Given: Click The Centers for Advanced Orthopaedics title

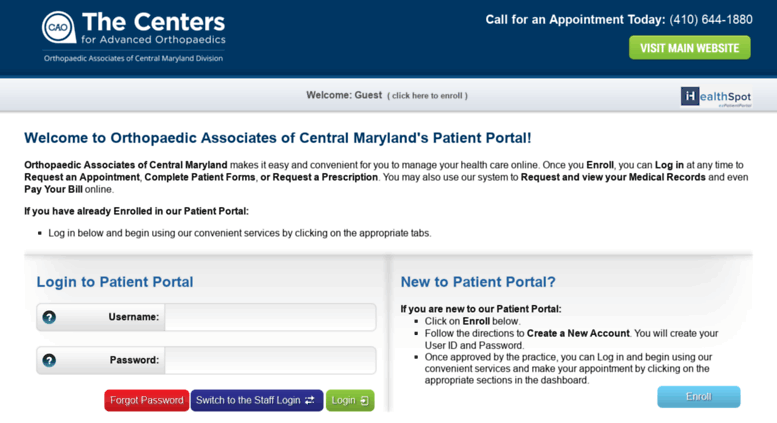Looking at the screenshot, I should 153,28.
